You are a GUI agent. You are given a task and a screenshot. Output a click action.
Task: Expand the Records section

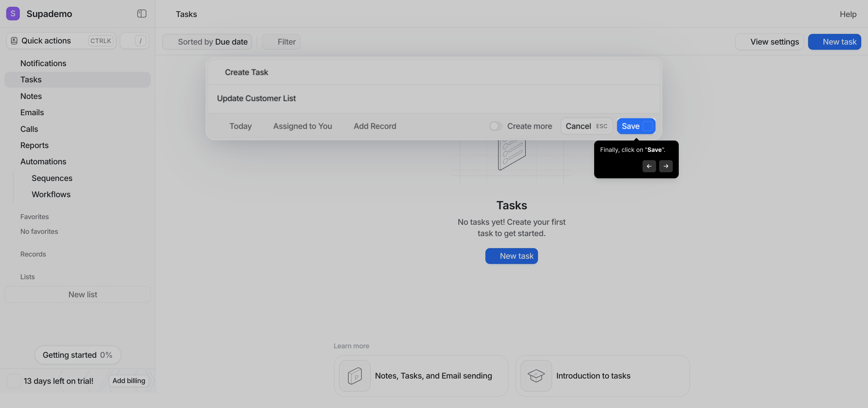(x=33, y=254)
